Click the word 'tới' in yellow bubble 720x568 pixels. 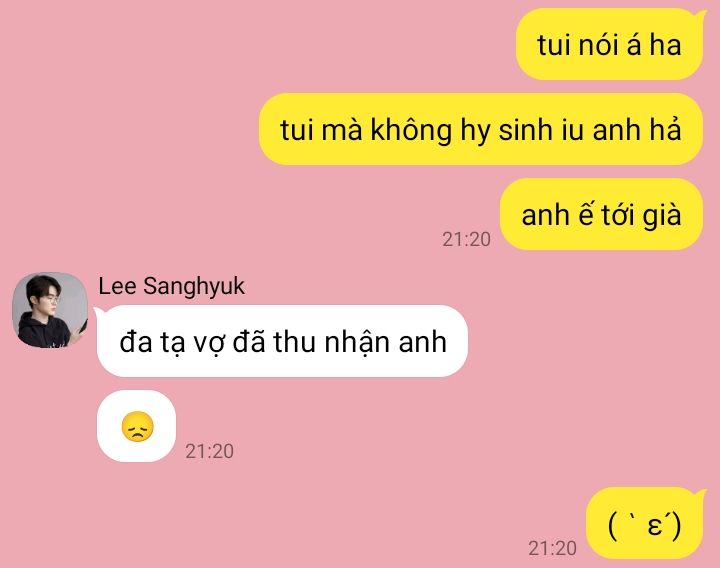click(618, 215)
